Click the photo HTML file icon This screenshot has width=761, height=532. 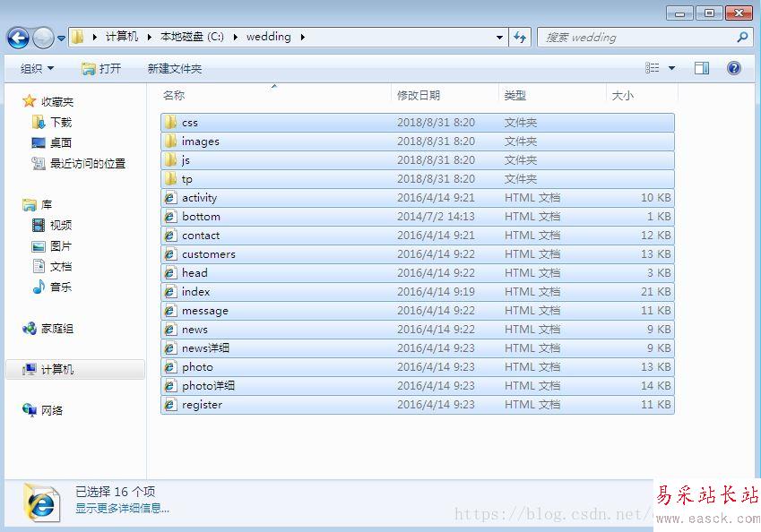(x=170, y=366)
